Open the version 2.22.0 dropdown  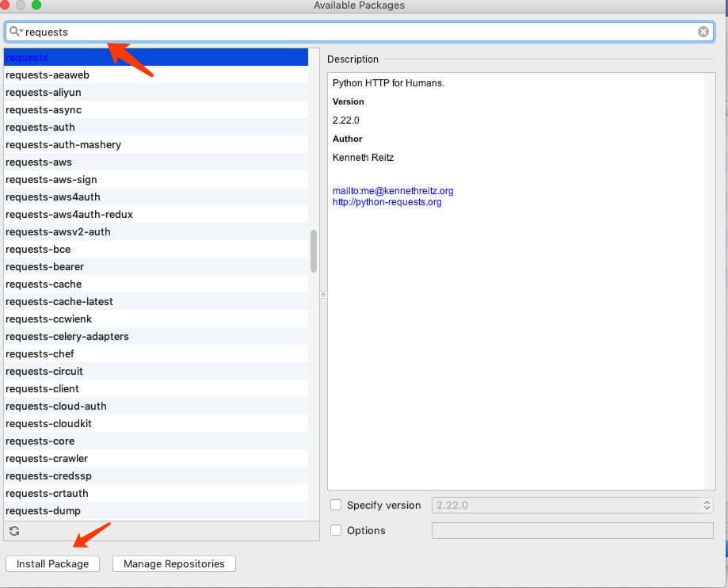click(572, 505)
